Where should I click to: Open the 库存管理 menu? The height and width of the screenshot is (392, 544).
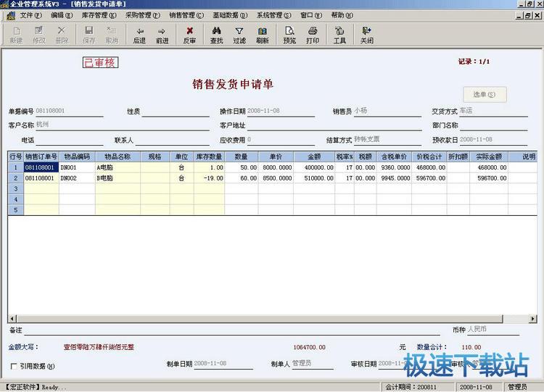pos(99,15)
